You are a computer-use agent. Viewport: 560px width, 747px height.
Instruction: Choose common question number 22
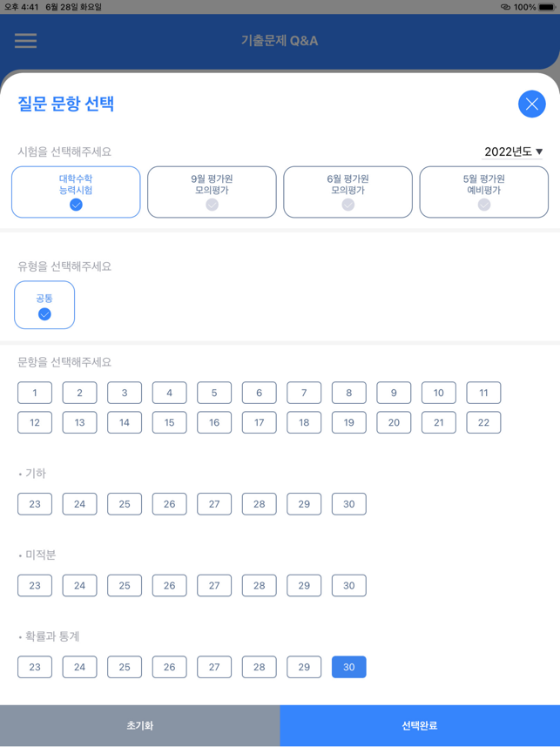pyautogui.click(x=483, y=422)
